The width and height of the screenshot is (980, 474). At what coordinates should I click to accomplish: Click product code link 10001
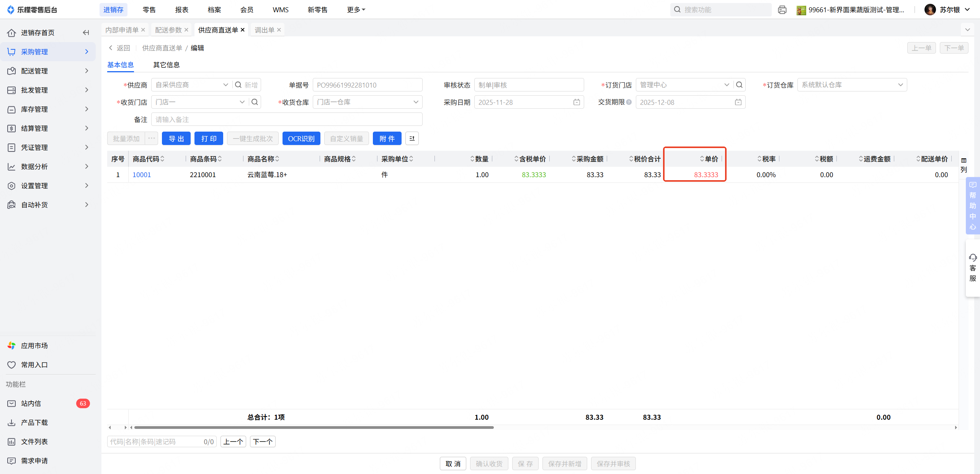pos(142,175)
